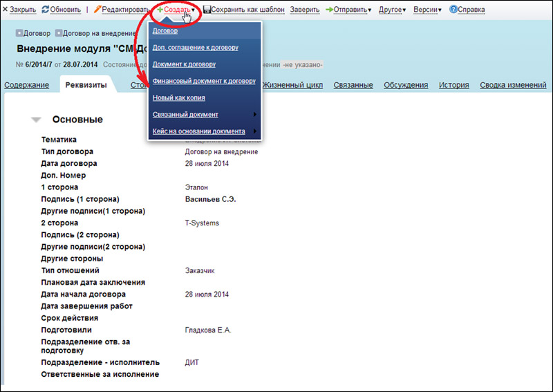The height and width of the screenshot is (392, 553).
Task: Click the value Гладкова Е.А.
Action: pos(208,330)
